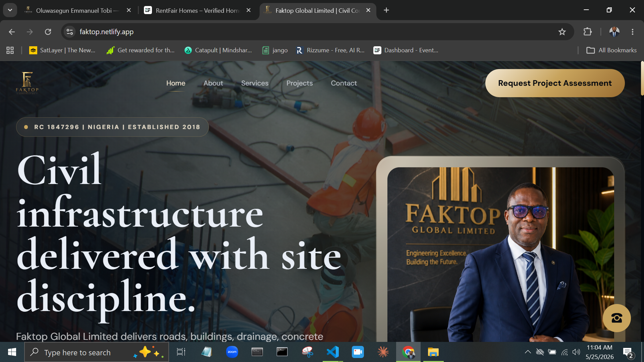644x362 pixels.
Task: Open the Snipping Tool on taskbar
Action: 307,352
